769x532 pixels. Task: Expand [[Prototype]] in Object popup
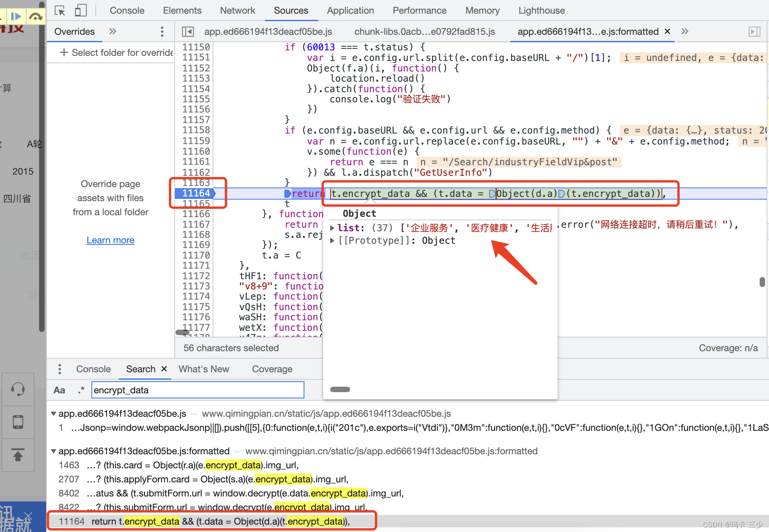[x=332, y=240]
